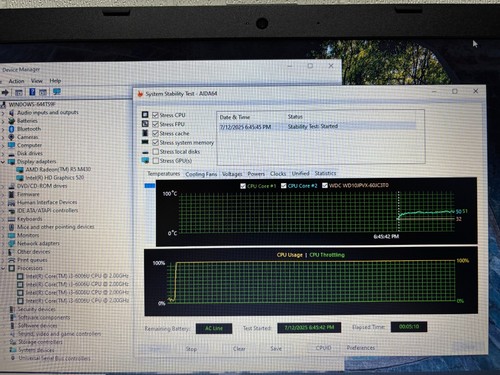The width and height of the screenshot is (500, 375).
Task: Click the properties icon beside the forward arrow
Action: [19, 92]
